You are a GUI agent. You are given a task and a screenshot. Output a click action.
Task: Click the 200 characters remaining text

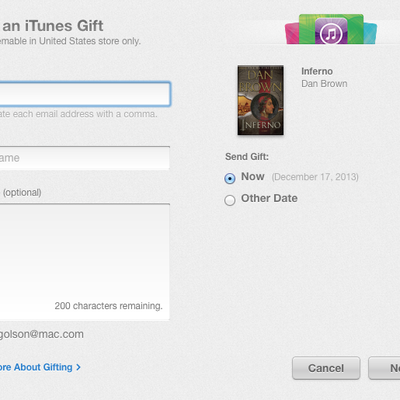108,306
